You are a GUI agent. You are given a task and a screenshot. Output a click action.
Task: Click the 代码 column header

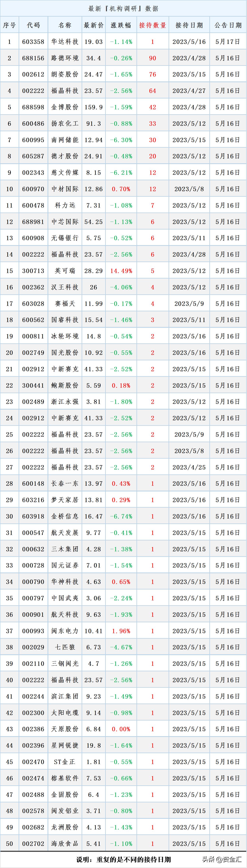point(33,25)
